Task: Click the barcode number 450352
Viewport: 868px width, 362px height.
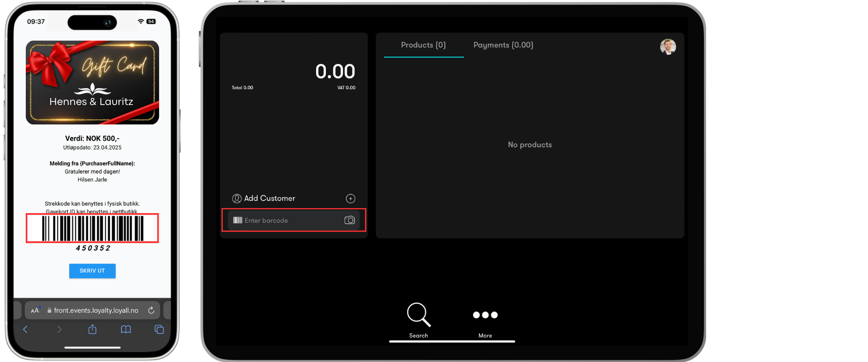Action: (93, 248)
